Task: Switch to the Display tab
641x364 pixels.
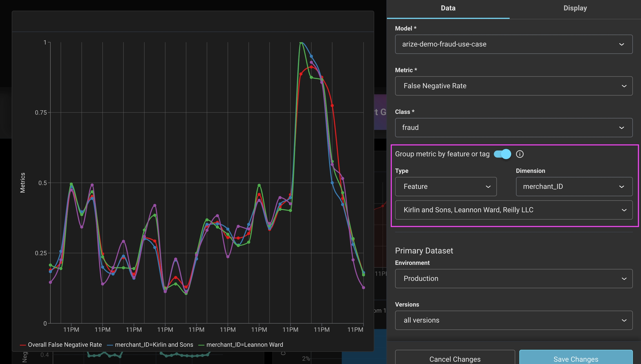Action: point(575,8)
